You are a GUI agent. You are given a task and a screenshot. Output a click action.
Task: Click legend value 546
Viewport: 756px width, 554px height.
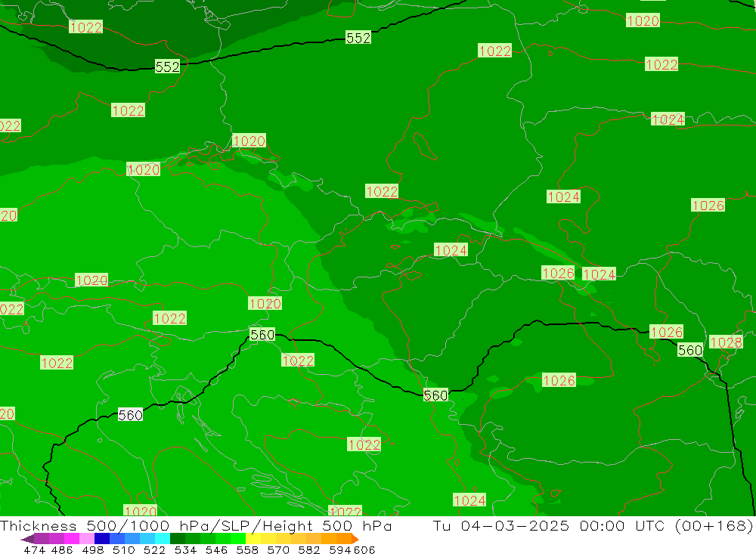point(216,549)
